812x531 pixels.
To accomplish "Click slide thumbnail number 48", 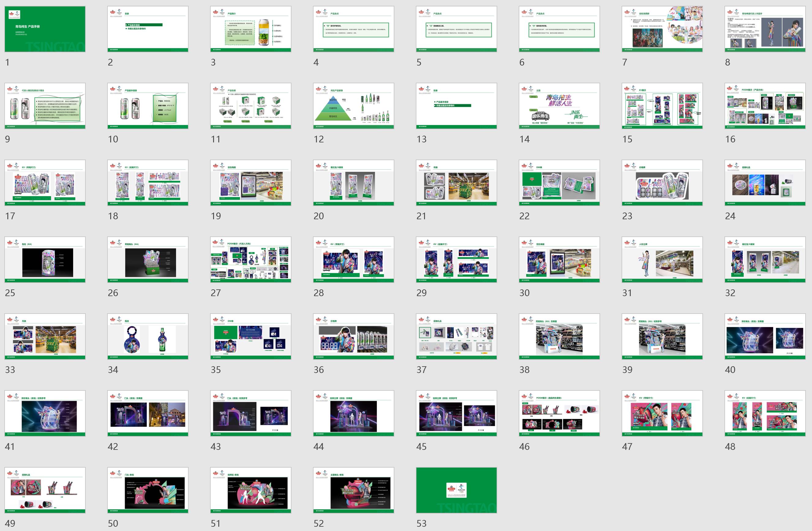I will [x=765, y=413].
